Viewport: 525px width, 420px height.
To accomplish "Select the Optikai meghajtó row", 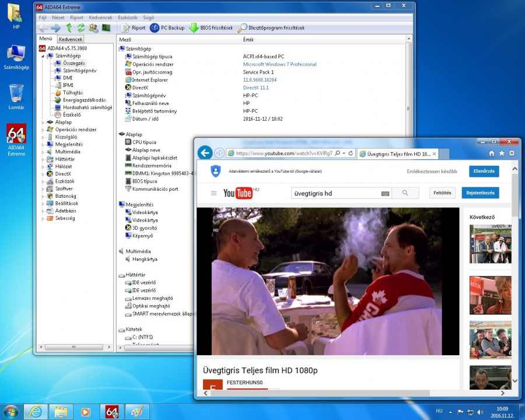I will point(151,306).
